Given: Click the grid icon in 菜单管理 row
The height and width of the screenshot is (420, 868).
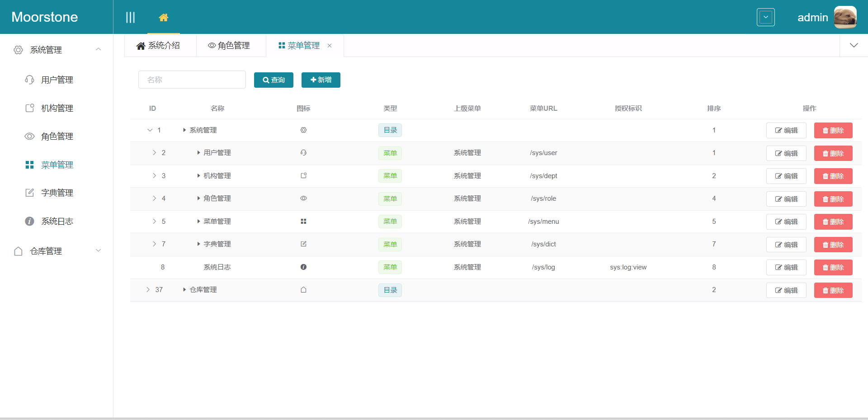Looking at the screenshot, I should [303, 222].
